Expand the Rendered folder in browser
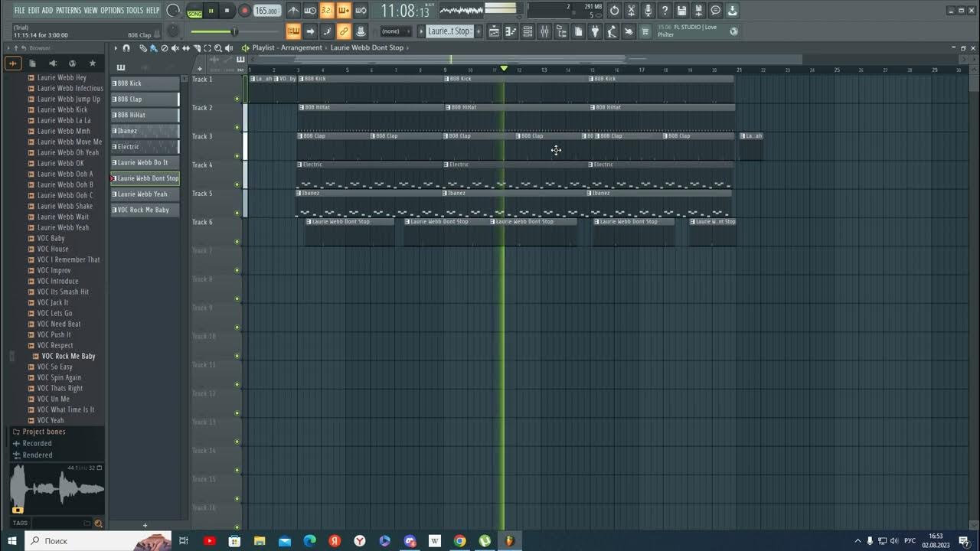 coord(37,455)
